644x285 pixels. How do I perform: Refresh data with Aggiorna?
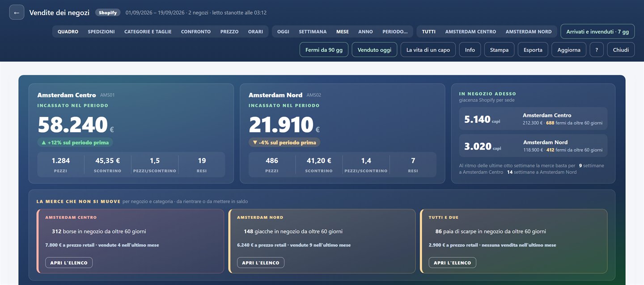(569, 50)
